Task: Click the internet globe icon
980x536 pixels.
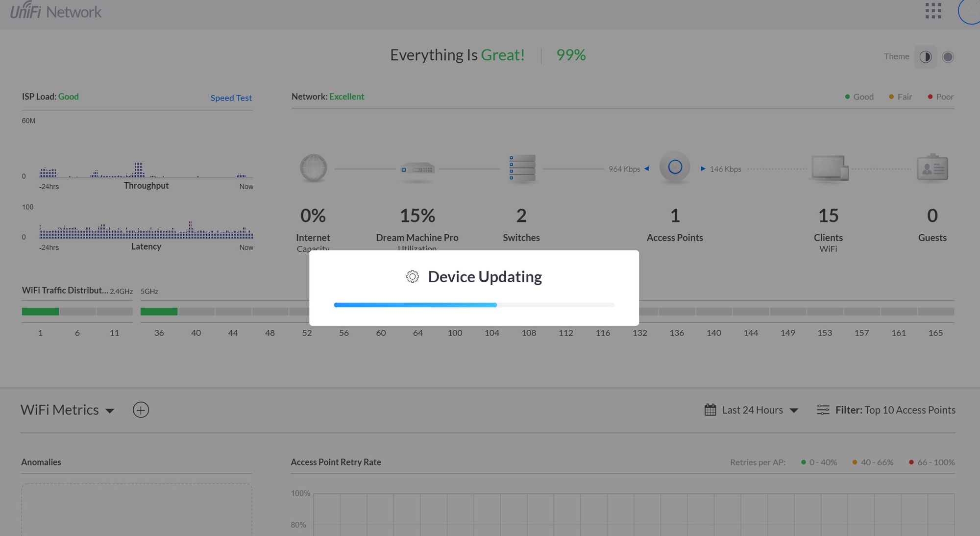Action: (x=313, y=168)
